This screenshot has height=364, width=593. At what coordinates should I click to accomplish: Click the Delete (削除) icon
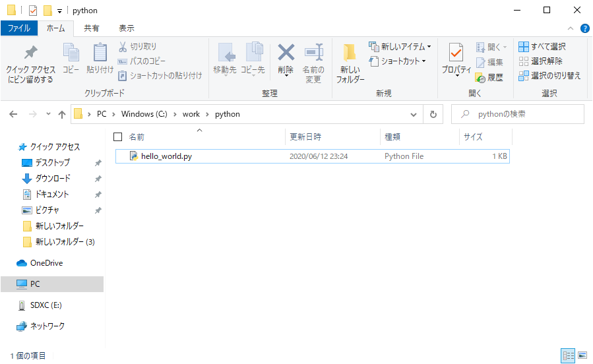[286, 53]
